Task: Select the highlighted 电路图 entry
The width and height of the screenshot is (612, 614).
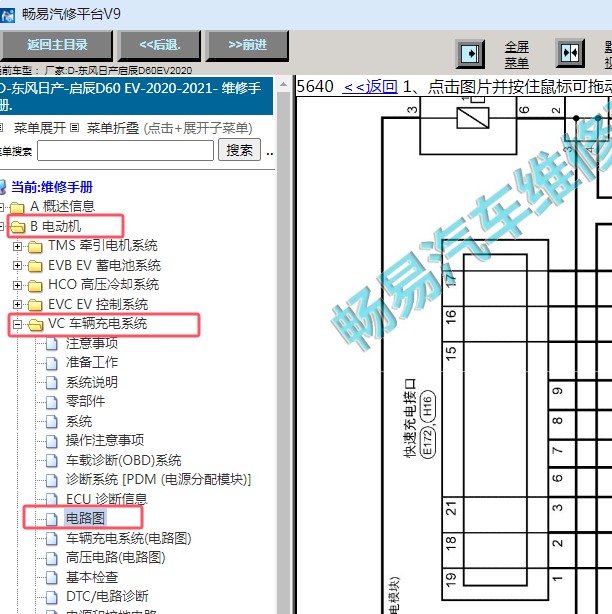Action: 85,518
